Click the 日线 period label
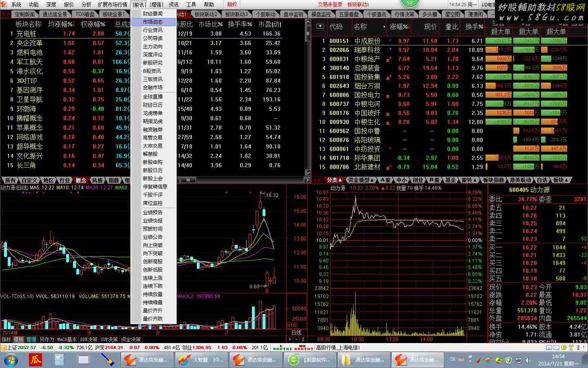This screenshot has width=588, height=368. 296,333
